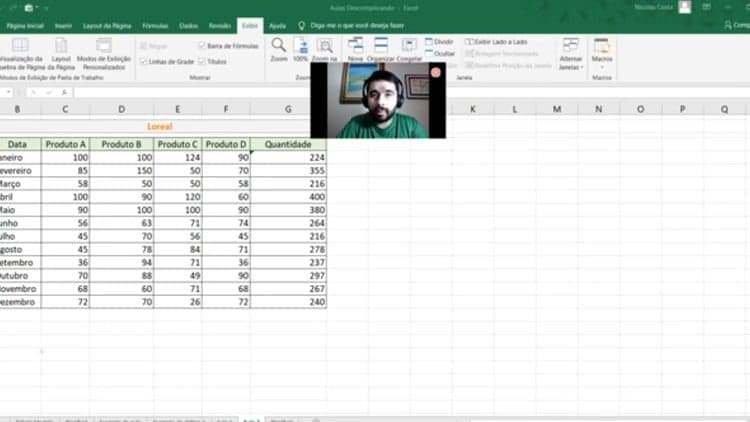Select column D header
The height and width of the screenshot is (422, 750).
(x=121, y=109)
